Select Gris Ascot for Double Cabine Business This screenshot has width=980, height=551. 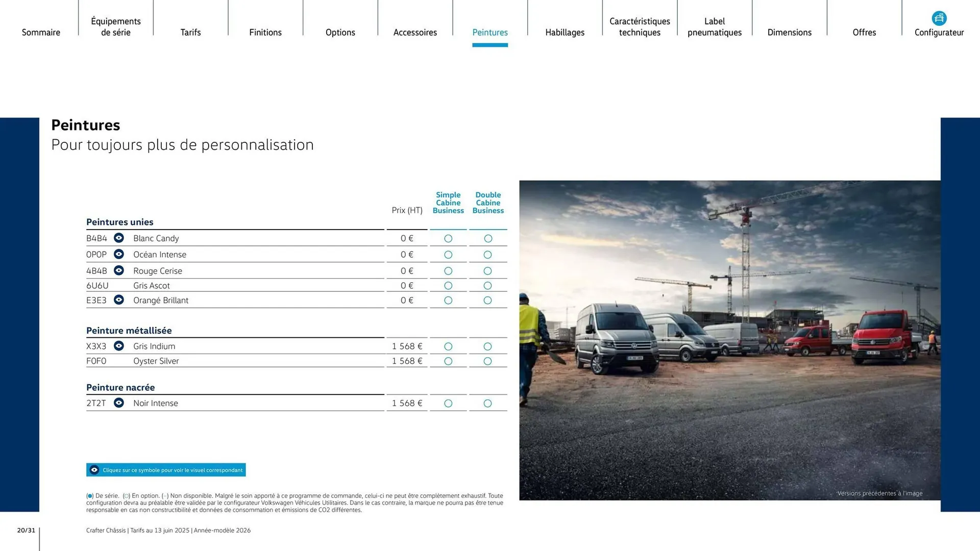point(487,286)
